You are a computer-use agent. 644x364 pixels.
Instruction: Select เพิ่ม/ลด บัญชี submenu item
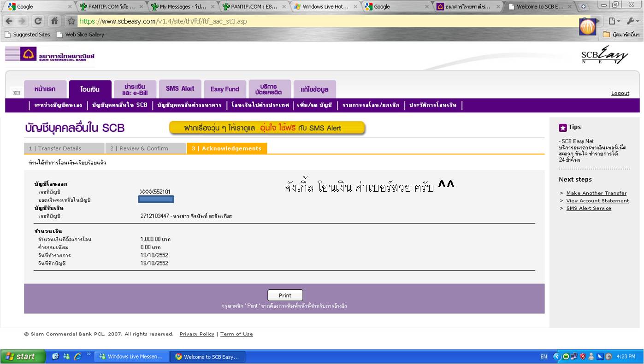tap(315, 105)
